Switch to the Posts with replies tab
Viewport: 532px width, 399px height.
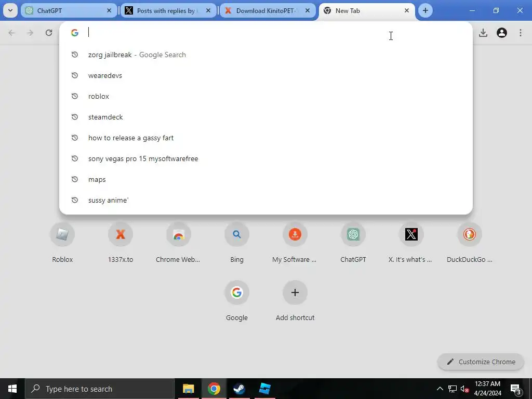168,10
